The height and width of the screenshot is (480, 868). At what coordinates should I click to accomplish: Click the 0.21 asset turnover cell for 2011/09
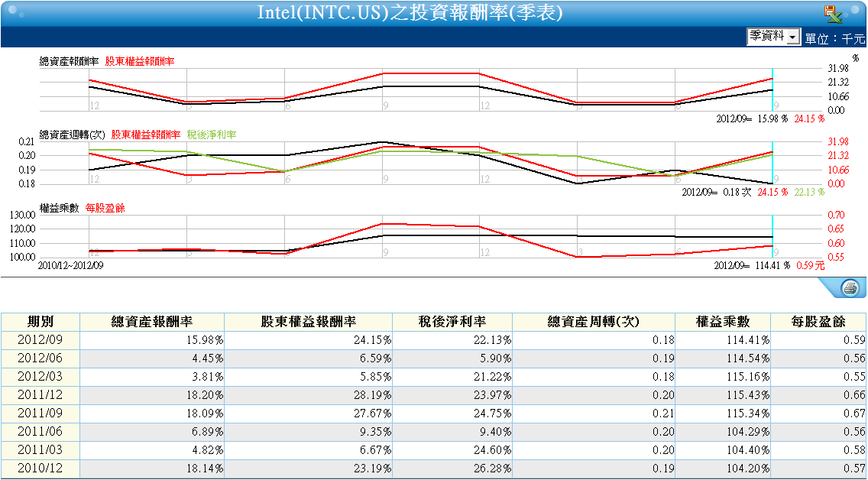(594, 414)
